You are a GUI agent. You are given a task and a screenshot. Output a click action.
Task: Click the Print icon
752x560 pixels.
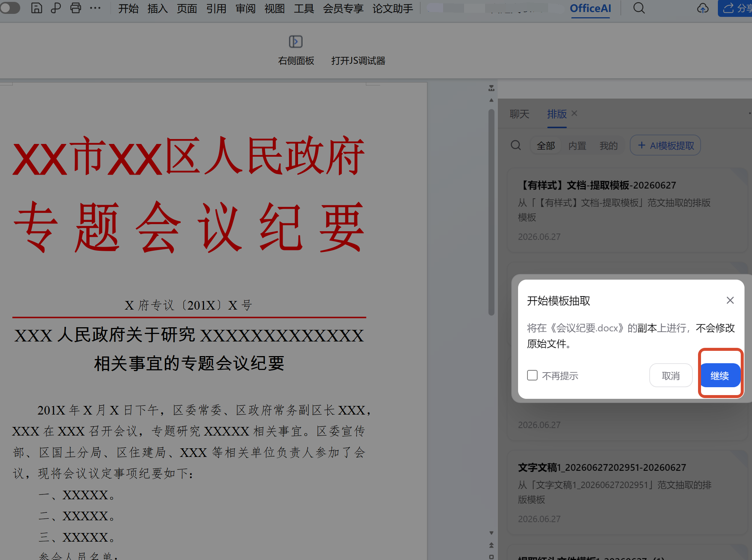click(76, 8)
